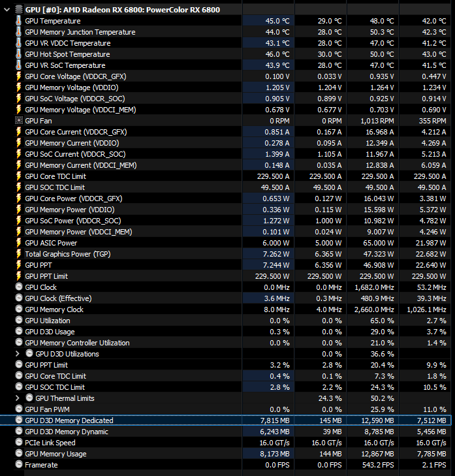Click thermometer icon beside GPU Temperature
455x476 pixels.
[19, 21]
